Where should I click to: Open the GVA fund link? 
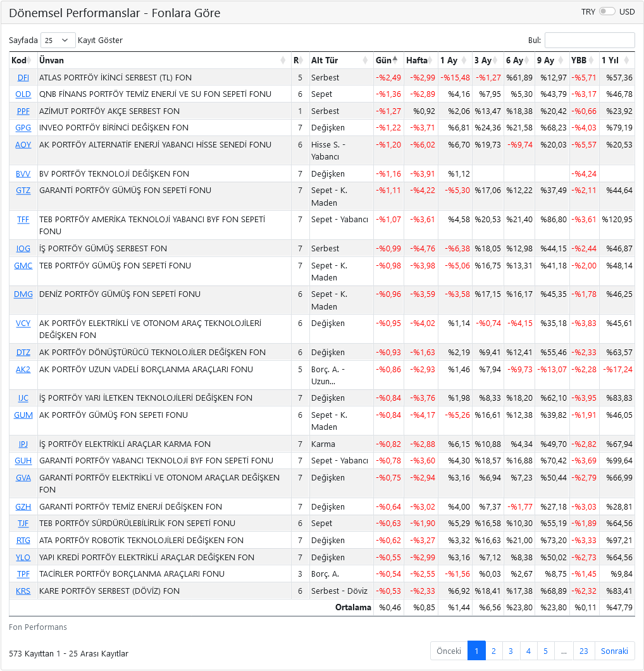[x=23, y=478]
